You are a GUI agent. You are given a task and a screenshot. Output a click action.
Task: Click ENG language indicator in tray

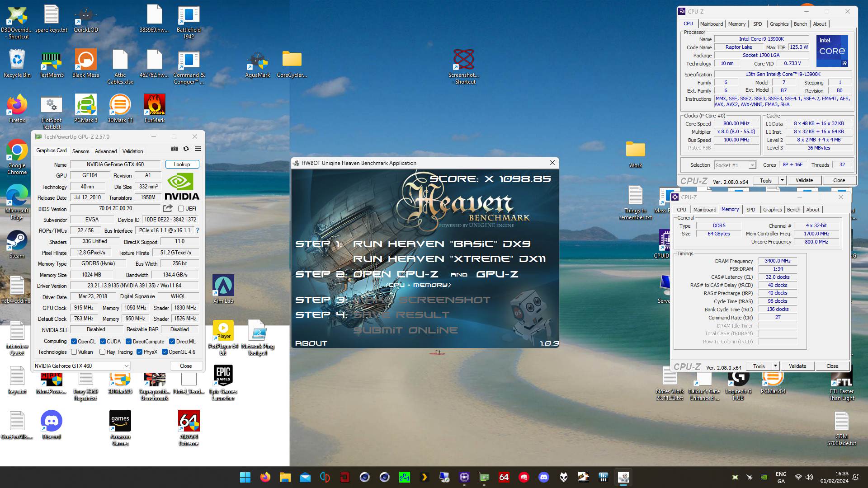781,477
